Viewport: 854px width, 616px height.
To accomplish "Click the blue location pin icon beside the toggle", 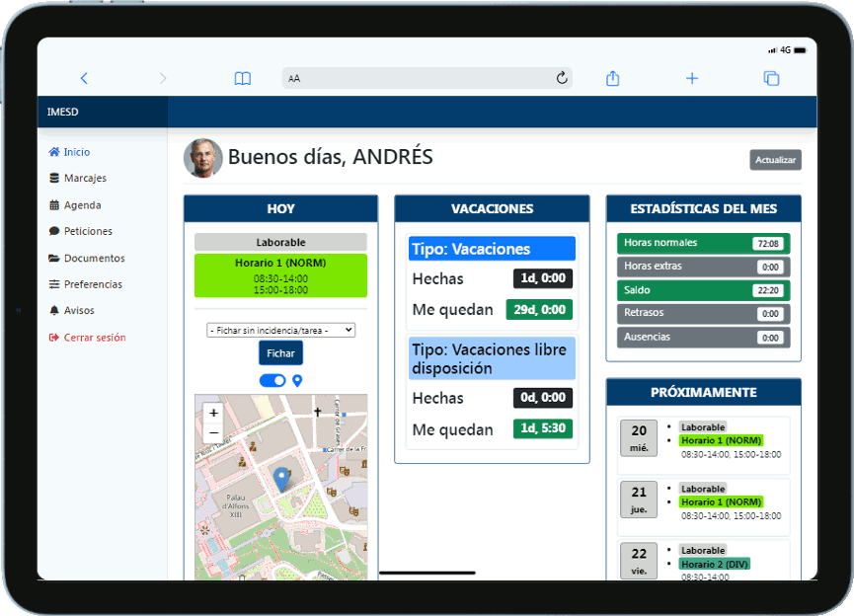I will pos(297,381).
